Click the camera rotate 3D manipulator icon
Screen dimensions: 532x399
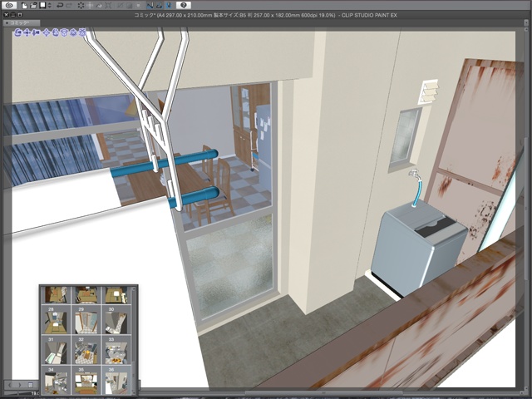tap(18, 32)
